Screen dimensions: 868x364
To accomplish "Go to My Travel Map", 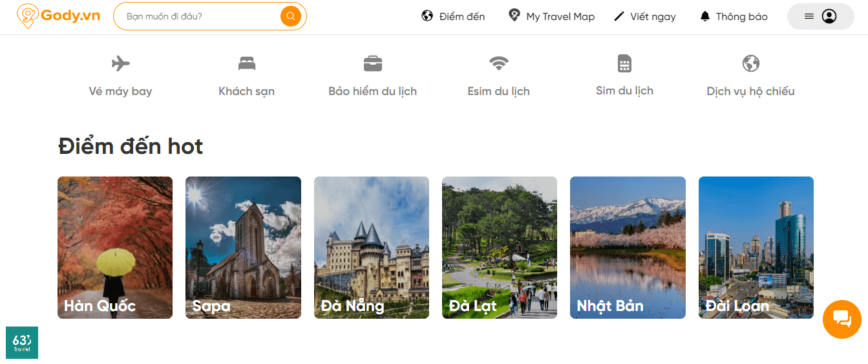I will 551,17.
